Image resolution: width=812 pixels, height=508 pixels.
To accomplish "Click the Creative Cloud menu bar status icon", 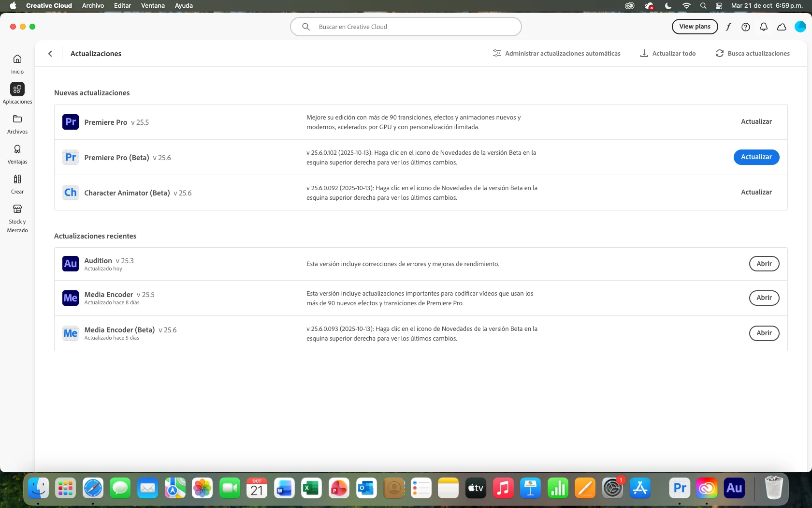I will (x=629, y=6).
